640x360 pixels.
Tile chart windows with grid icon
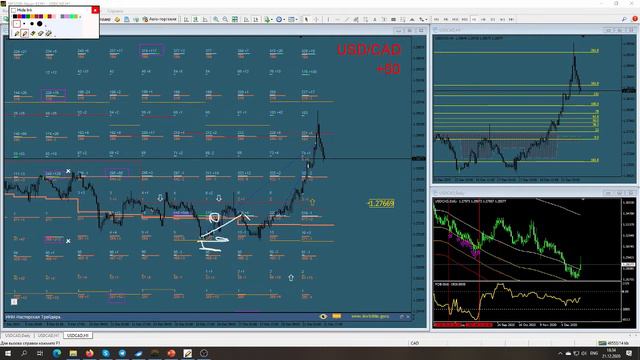(235, 19)
